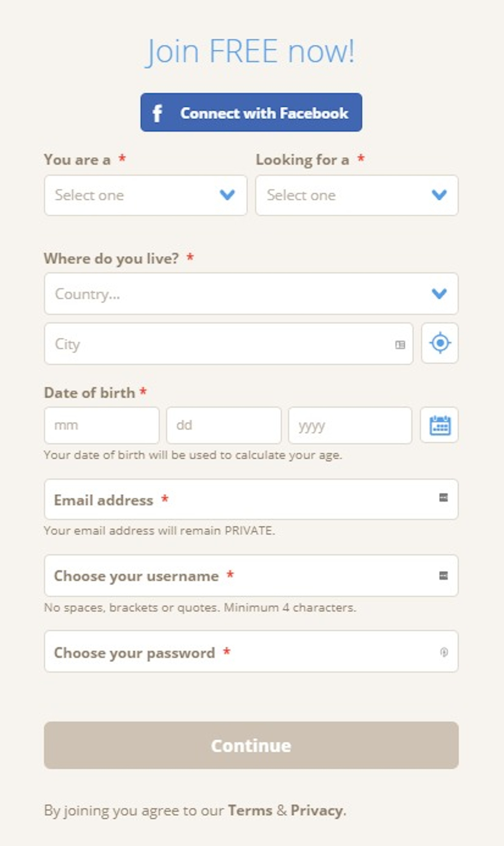Expand the Country selection dropdown
Viewport: 504px width, 846px height.
point(251,293)
